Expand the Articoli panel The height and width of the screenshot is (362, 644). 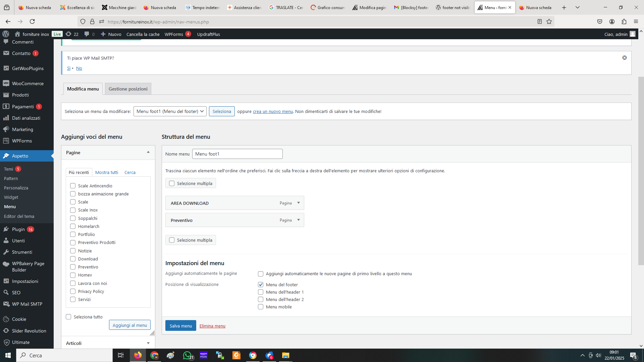tap(148, 343)
